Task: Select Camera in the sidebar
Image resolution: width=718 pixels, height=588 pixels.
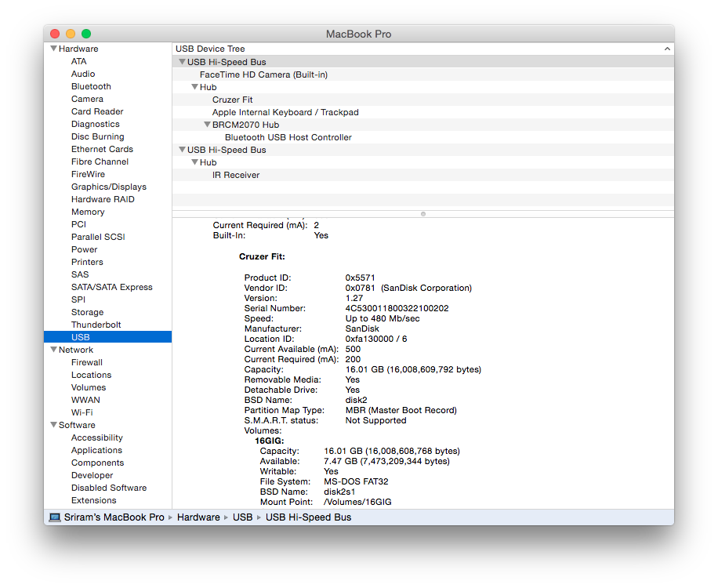Action: click(87, 99)
